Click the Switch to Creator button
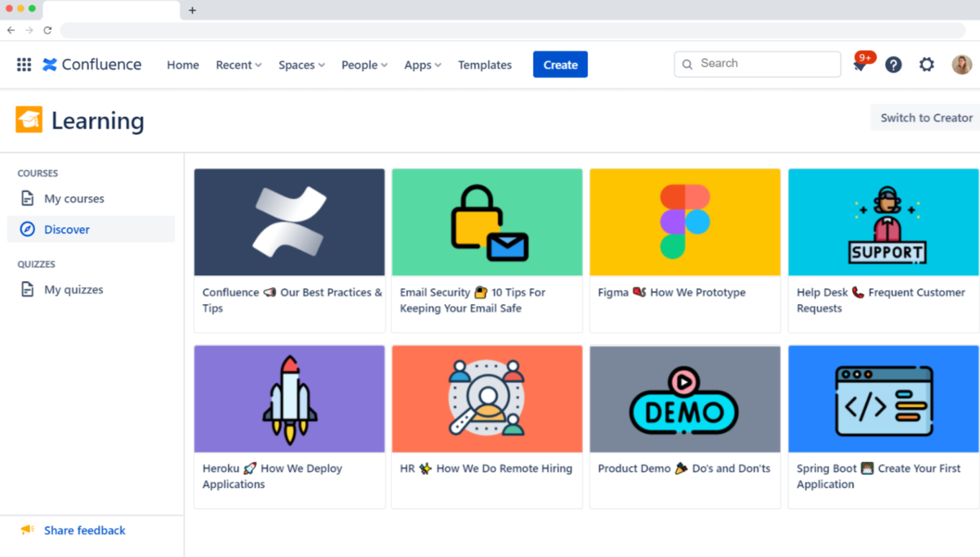The width and height of the screenshot is (980, 557). (925, 118)
